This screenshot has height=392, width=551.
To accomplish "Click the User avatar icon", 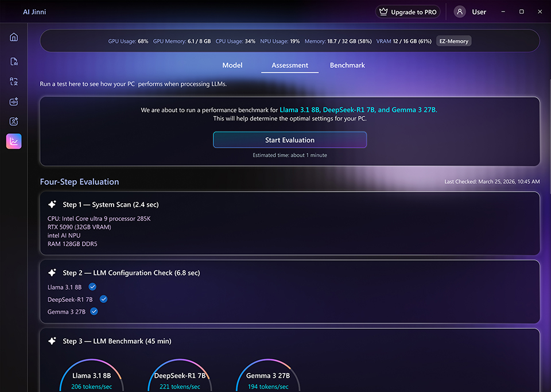I will coord(460,11).
